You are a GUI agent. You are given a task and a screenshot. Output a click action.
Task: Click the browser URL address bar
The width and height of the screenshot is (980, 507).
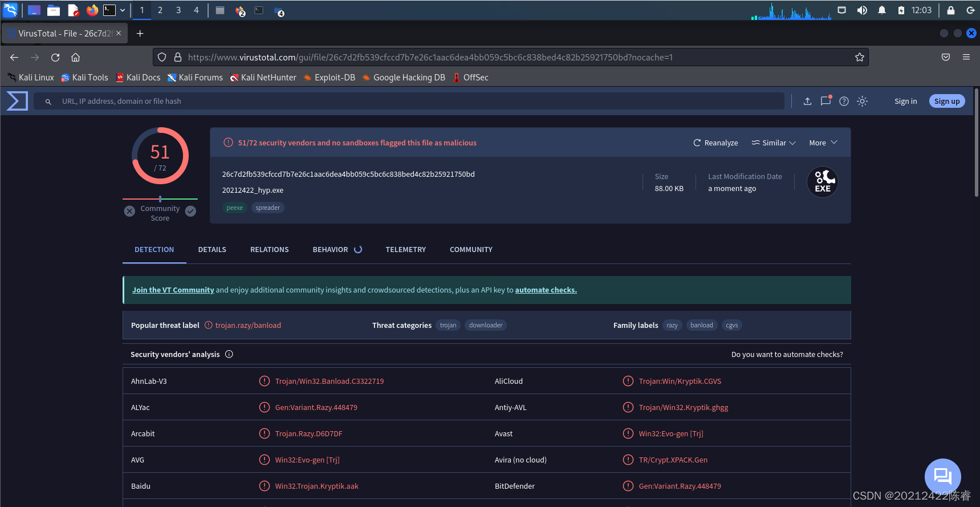[510, 57]
